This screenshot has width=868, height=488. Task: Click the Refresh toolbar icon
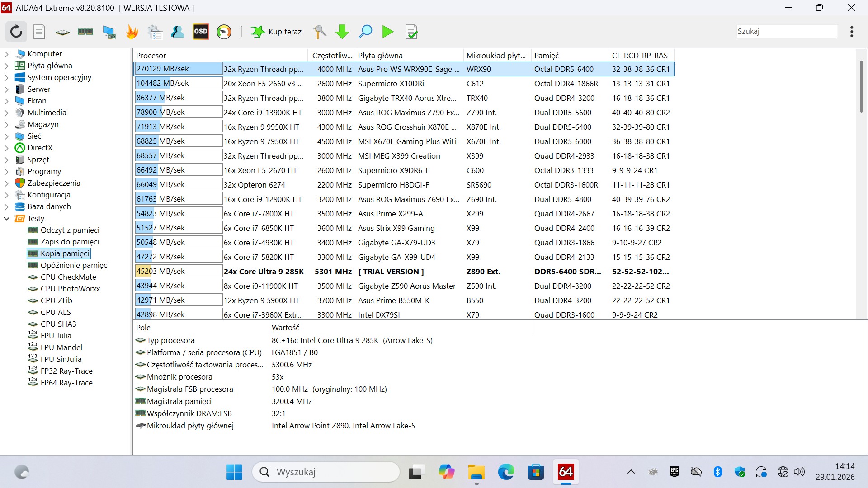coord(16,32)
